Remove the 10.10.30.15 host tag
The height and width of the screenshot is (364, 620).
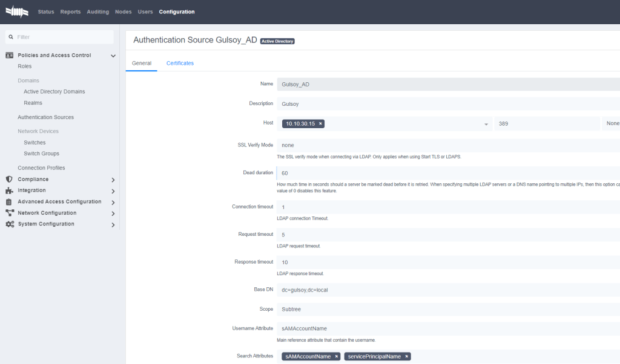pyautogui.click(x=320, y=123)
